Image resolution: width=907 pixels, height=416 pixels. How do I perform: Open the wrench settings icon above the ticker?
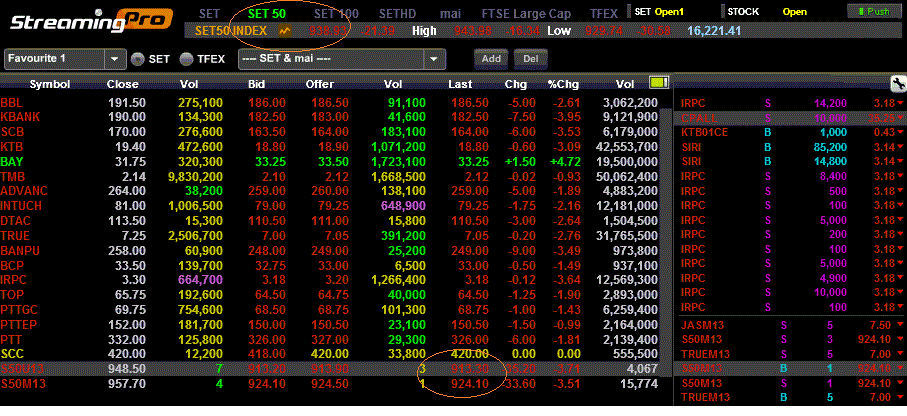tap(898, 84)
